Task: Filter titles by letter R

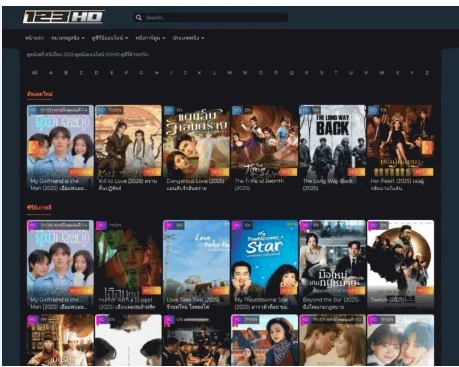Action: tap(306, 72)
